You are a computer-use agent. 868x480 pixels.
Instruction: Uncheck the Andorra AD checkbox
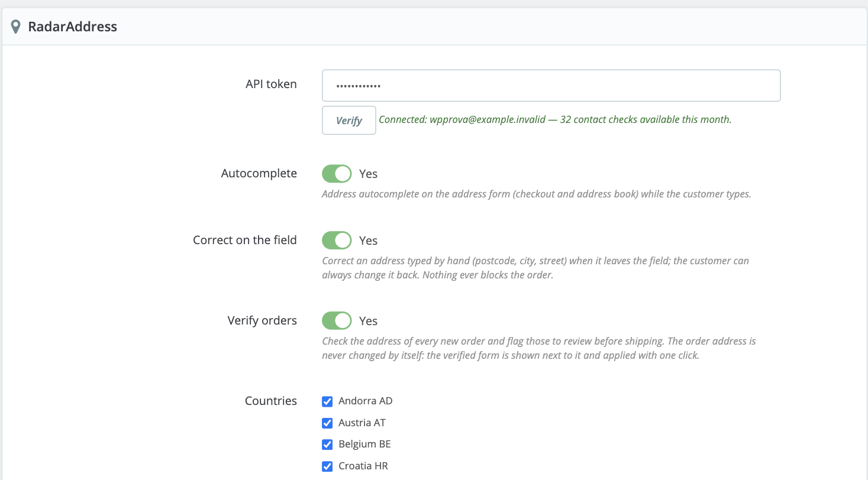point(327,401)
